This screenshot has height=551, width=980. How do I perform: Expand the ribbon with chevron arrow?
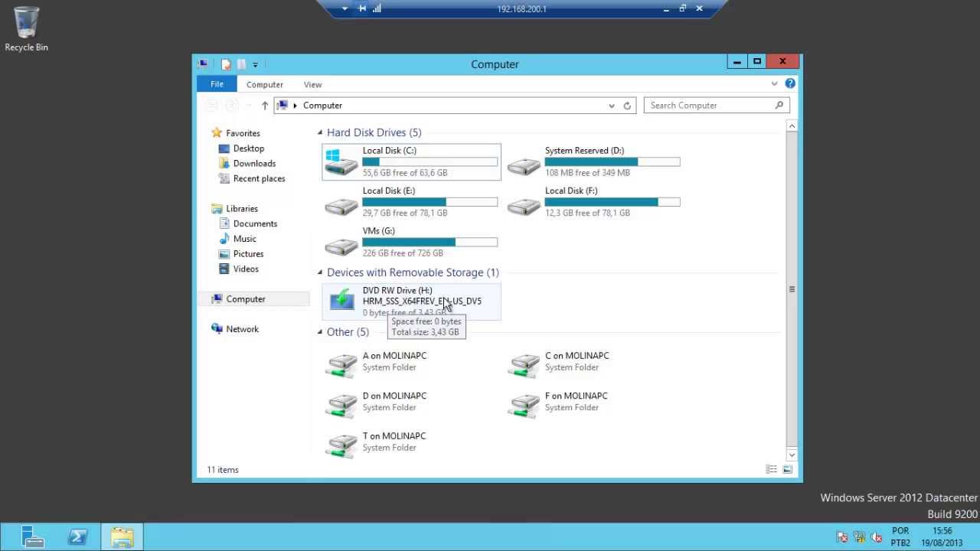tap(775, 83)
